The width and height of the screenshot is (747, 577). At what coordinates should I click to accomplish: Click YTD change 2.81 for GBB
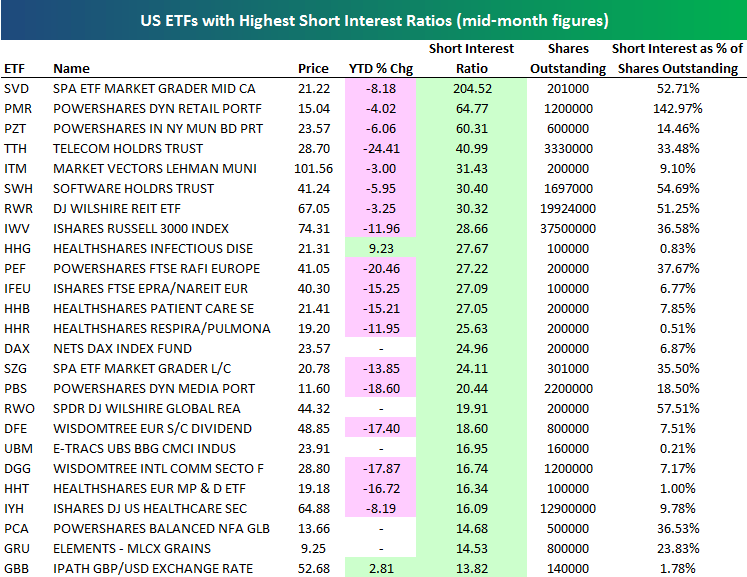tap(381, 569)
